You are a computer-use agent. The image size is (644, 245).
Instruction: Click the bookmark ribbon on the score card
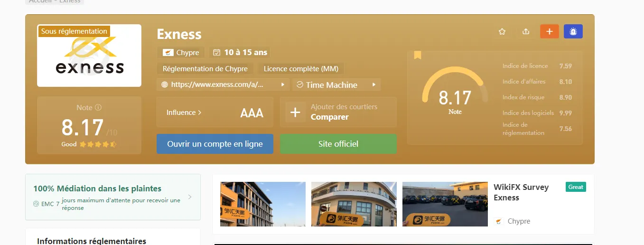(x=418, y=55)
